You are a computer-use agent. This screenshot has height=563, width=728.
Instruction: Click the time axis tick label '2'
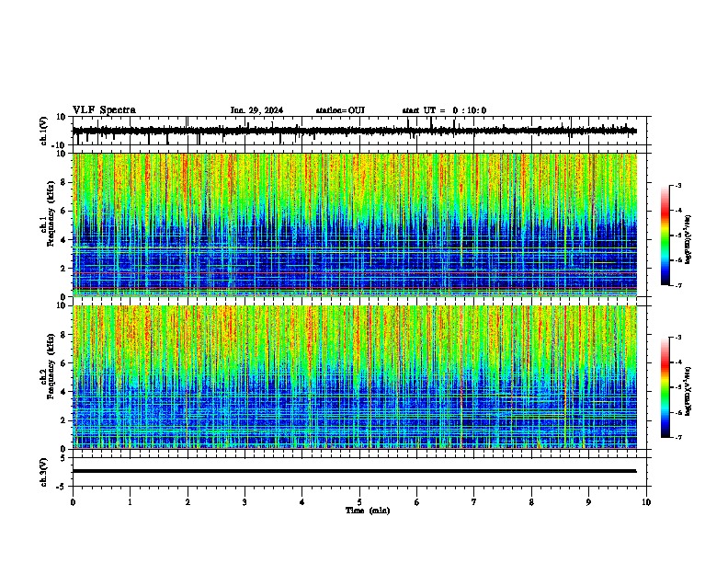(188, 502)
